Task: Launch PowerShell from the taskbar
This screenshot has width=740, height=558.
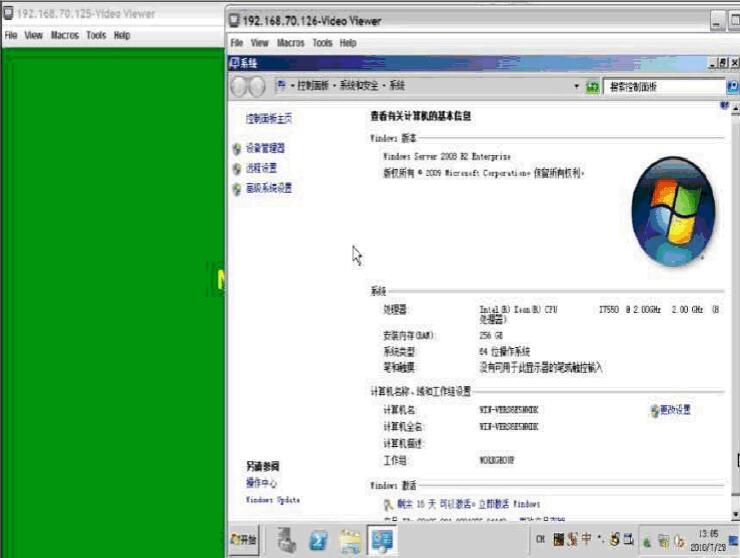Action: tap(318, 540)
